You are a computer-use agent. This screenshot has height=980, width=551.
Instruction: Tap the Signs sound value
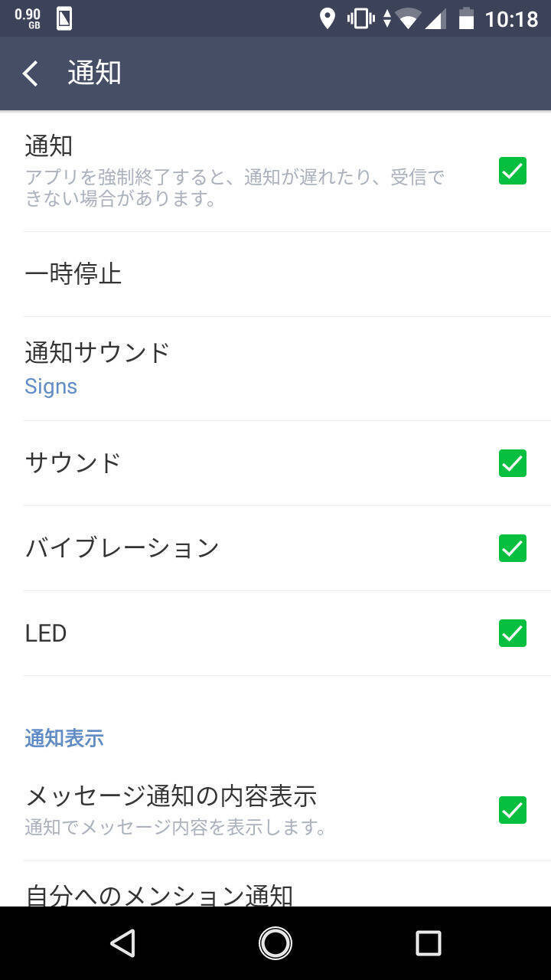51,387
